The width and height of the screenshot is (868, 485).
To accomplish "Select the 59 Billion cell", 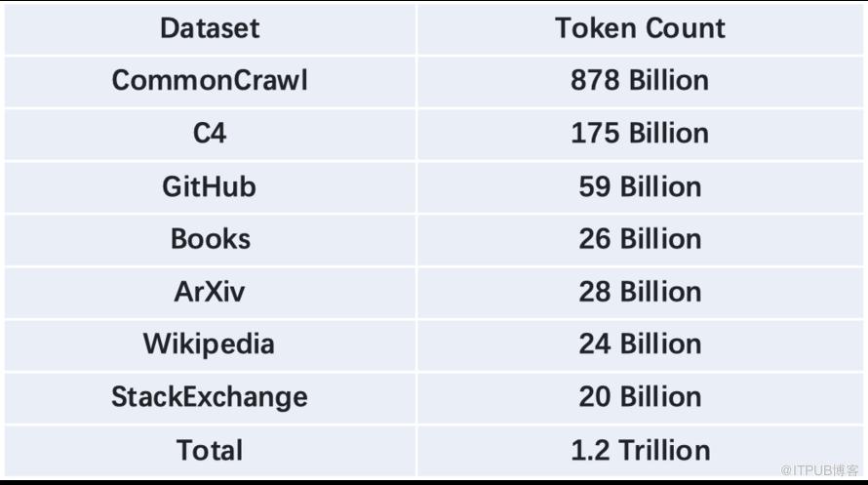I will 640,186.
